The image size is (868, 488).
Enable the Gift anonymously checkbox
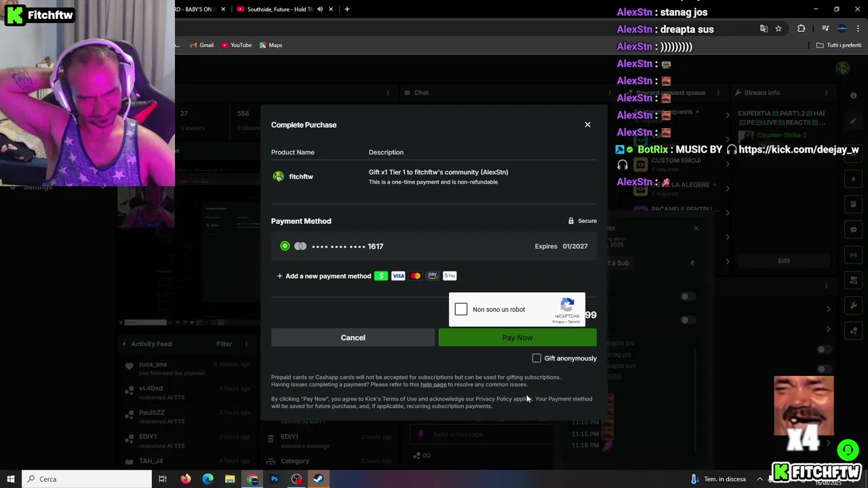coord(536,358)
